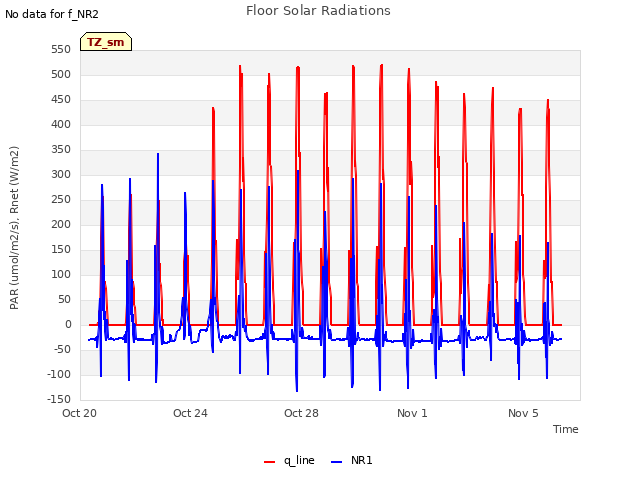The image size is (640, 480).
Task: Click the TZ_sm annotation label
Action: pyautogui.click(x=106, y=42)
